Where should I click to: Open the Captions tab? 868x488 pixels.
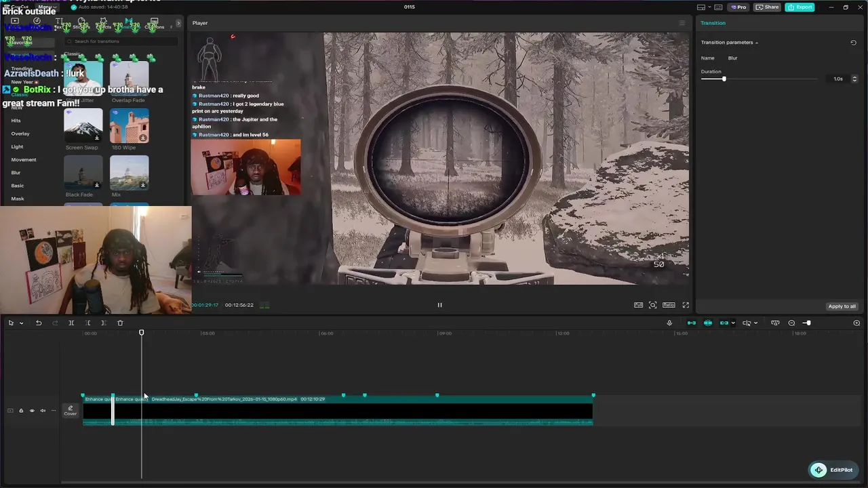(155, 24)
